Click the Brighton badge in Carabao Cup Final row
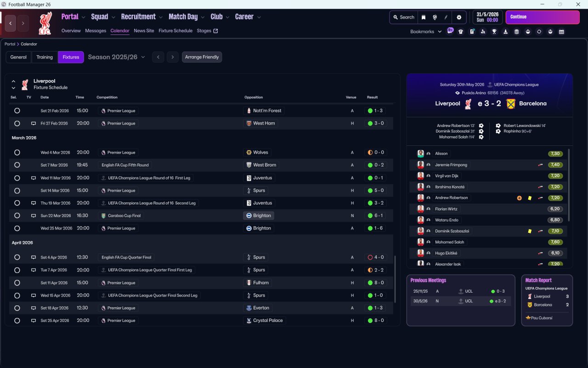Screen dimensions: 588x368 tap(249, 215)
